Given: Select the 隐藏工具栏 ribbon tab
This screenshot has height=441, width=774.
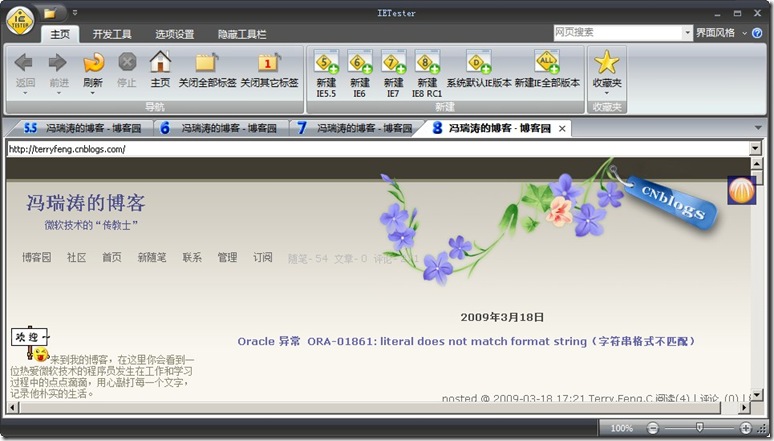Looking at the screenshot, I should point(242,34).
